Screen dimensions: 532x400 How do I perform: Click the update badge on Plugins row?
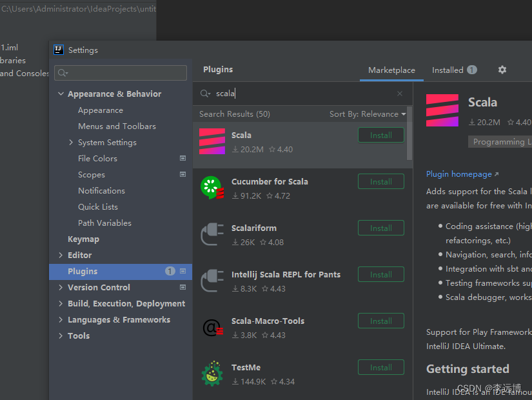[170, 271]
